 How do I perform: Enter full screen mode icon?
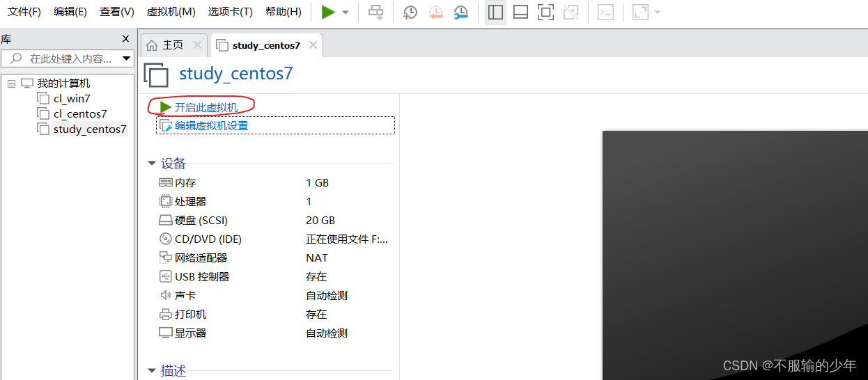pos(545,12)
